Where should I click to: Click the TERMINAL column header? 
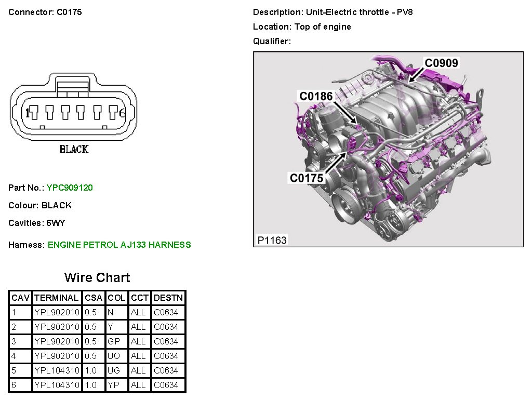(x=57, y=298)
